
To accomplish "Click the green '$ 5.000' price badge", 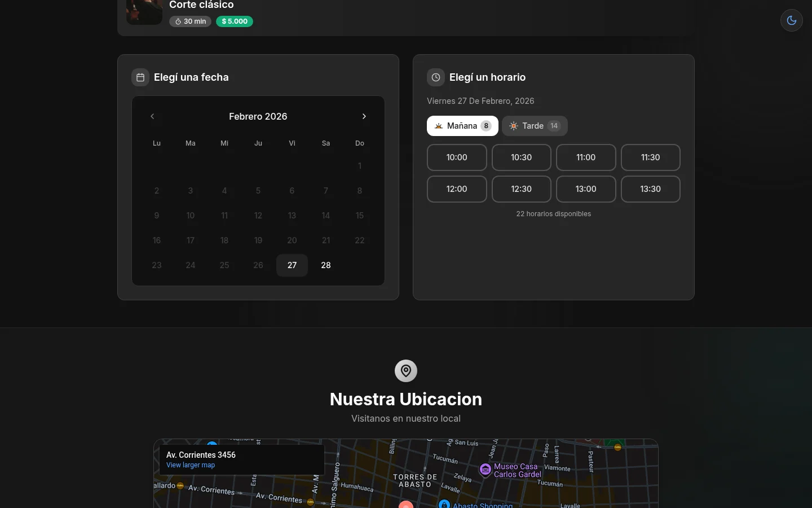I will pyautogui.click(x=235, y=21).
